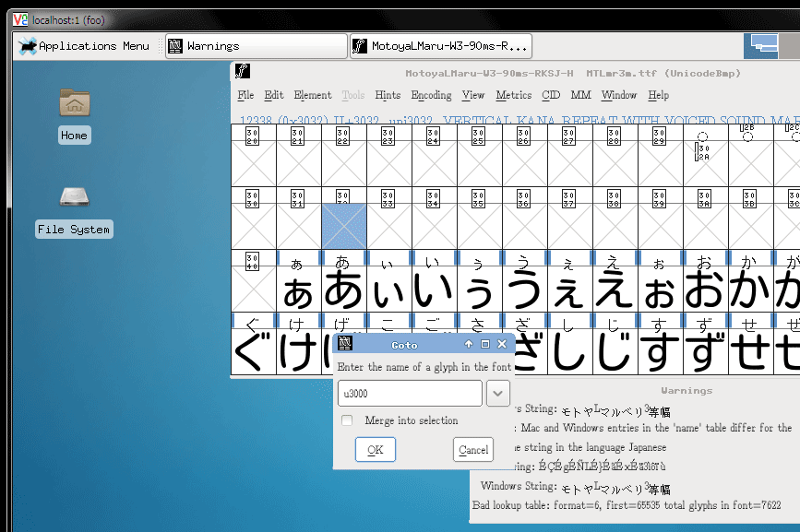Screen dimensions: 800x532
Task: Click the glyph name input field
Action: pos(410,394)
